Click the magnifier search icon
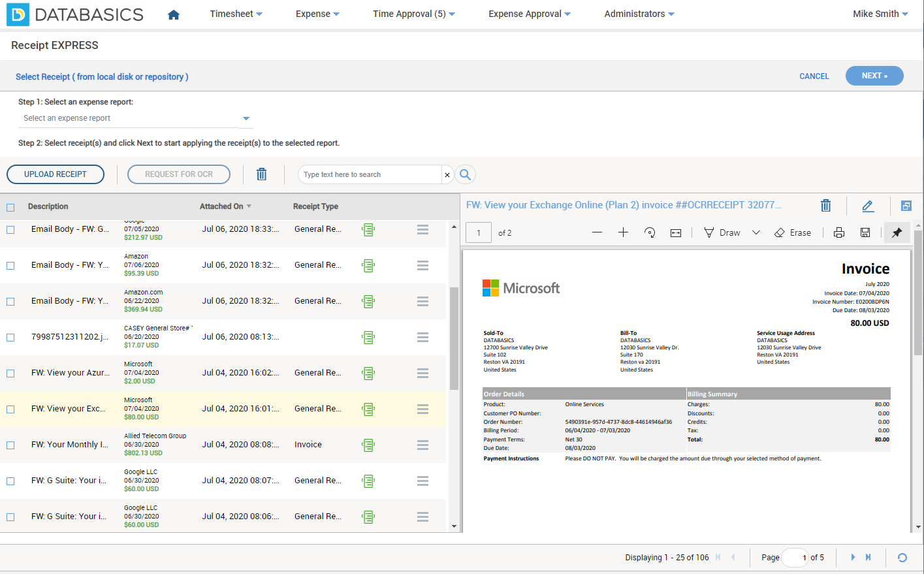This screenshot has width=924, height=574. 465,174
